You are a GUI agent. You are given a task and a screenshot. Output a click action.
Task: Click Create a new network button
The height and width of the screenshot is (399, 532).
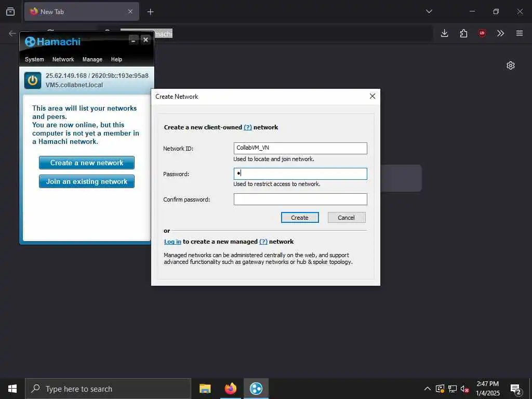[x=87, y=163]
